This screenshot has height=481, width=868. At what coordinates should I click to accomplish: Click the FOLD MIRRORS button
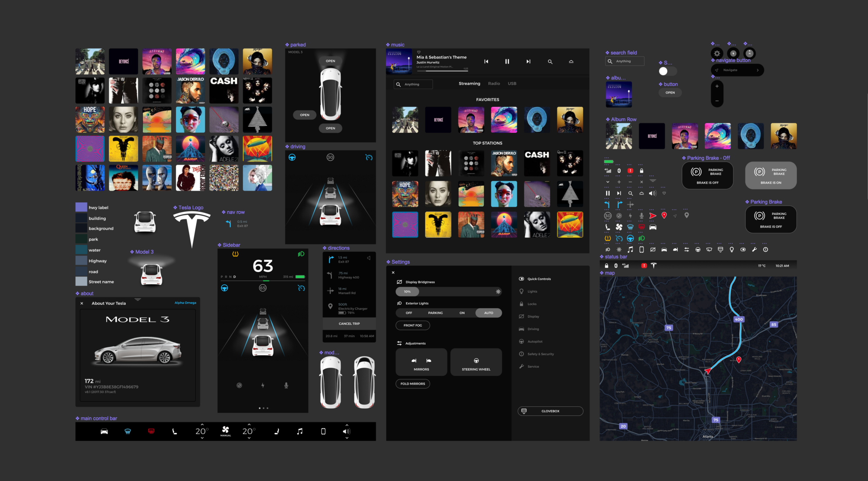coord(412,383)
